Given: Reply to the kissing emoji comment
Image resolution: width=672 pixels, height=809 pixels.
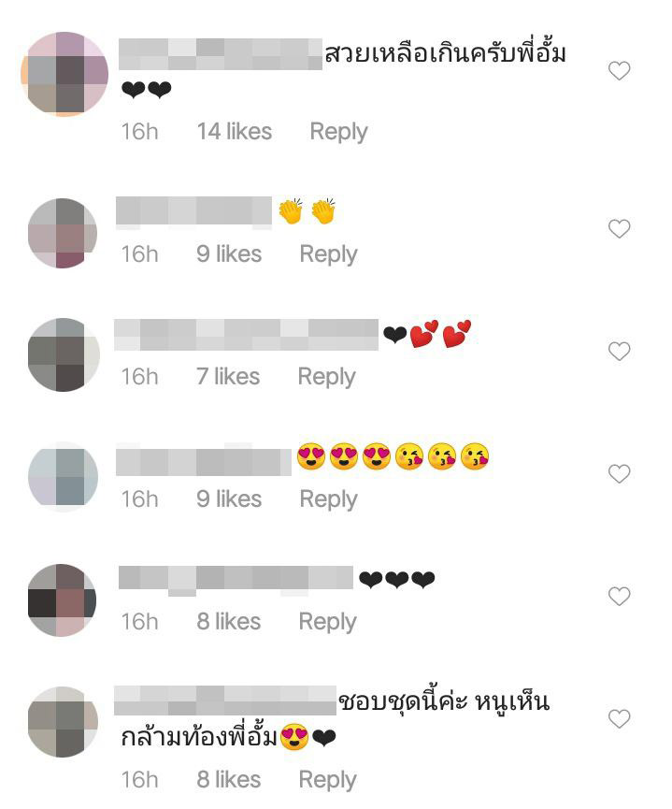Looking at the screenshot, I should coord(328,500).
